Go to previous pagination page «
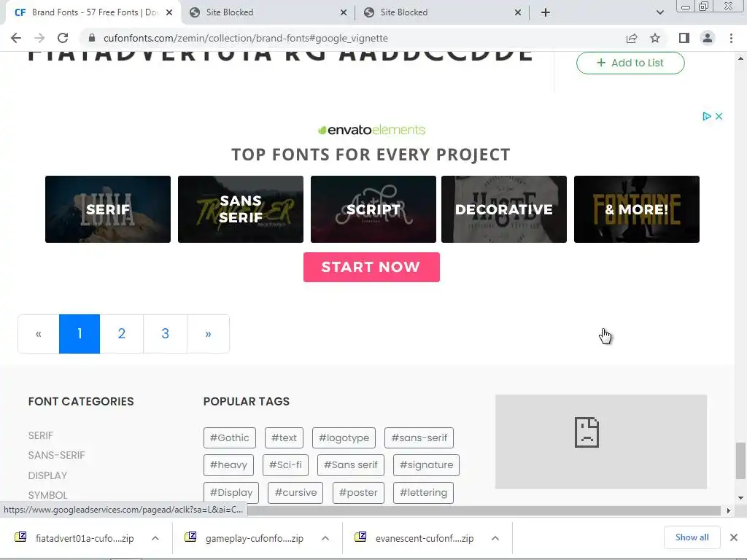 coord(39,334)
